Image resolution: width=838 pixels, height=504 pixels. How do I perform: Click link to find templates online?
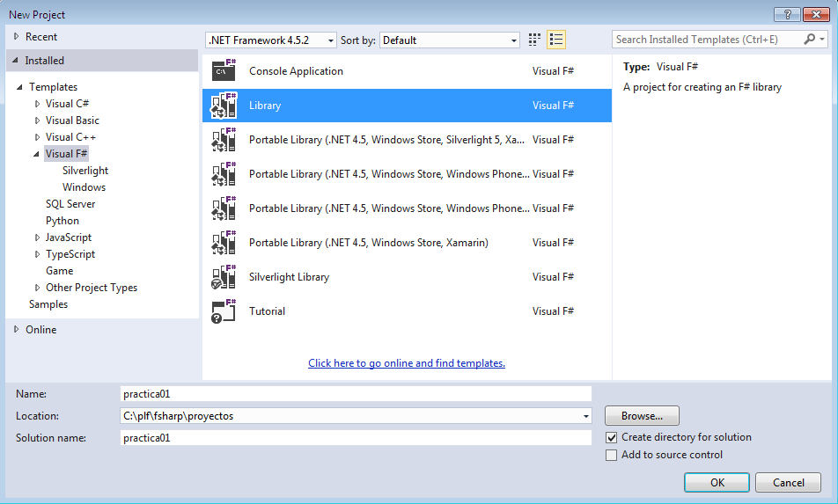[x=407, y=363]
